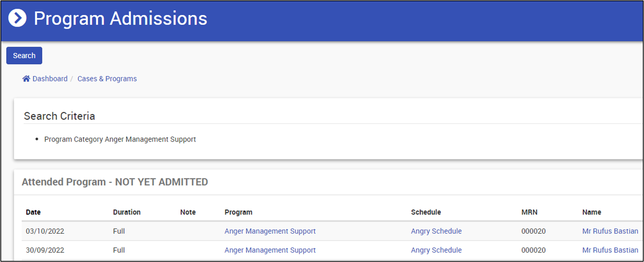The image size is (644, 262).
Task: Open Mr Rufus Bastian in second row
Action: tap(610, 250)
